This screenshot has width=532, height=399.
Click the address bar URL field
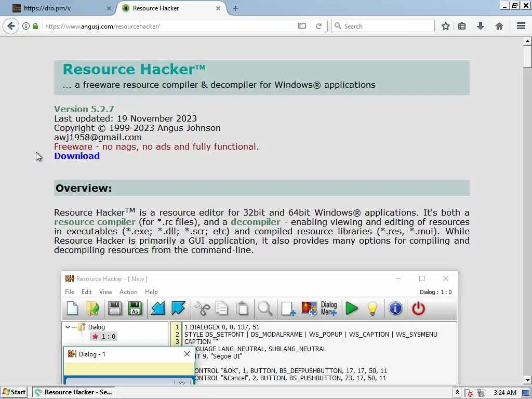coord(170,26)
